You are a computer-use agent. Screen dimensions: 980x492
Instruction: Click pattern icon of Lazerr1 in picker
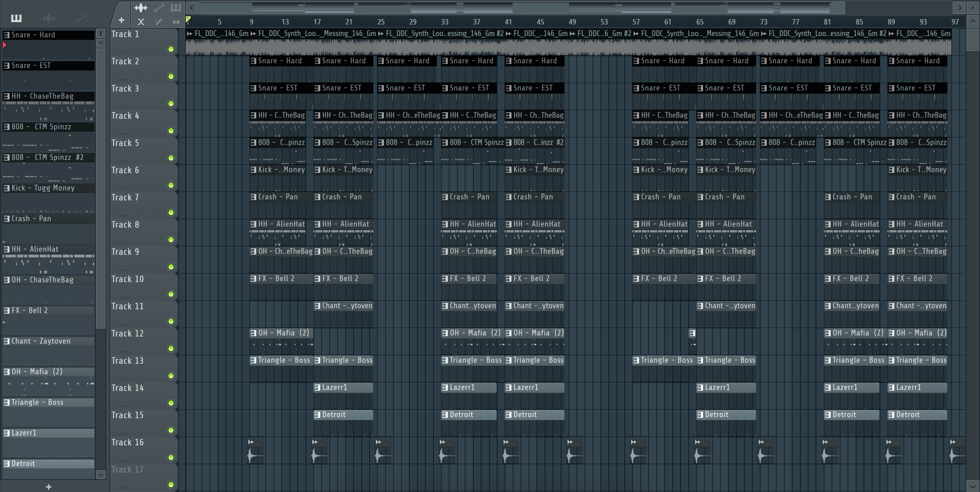click(6, 433)
